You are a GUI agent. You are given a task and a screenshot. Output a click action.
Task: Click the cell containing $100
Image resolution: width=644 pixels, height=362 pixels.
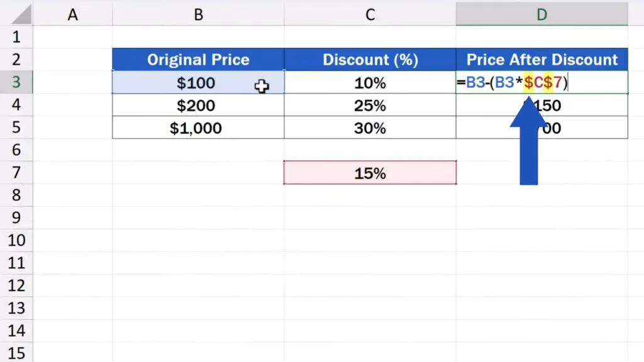(196, 82)
